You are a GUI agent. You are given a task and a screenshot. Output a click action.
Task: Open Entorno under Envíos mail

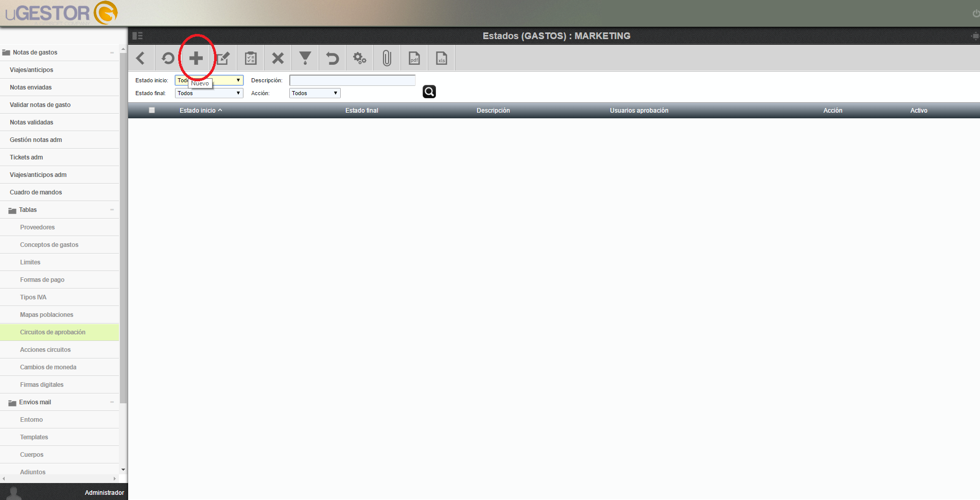[60, 420]
